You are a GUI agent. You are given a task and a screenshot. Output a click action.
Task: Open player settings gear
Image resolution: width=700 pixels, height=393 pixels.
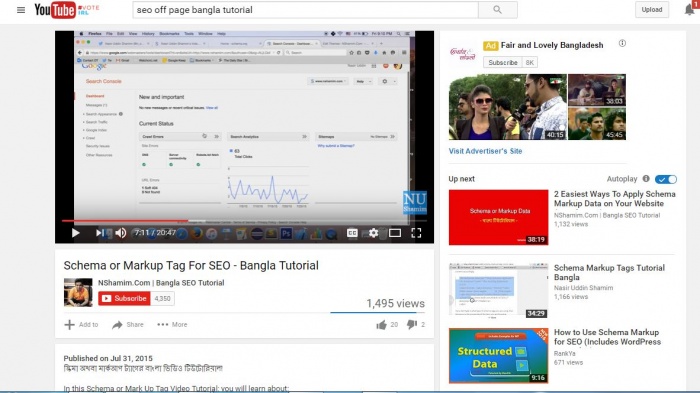[x=373, y=233]
